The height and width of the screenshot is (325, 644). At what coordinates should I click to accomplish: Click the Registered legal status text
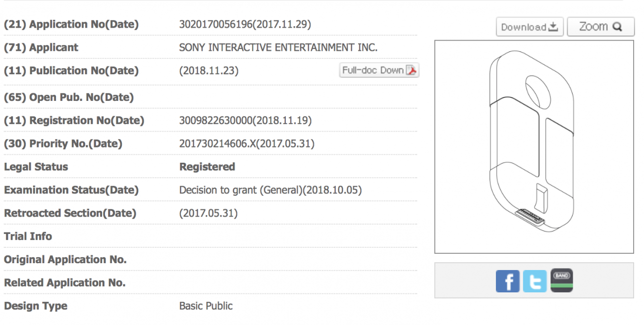click(207, 167)
